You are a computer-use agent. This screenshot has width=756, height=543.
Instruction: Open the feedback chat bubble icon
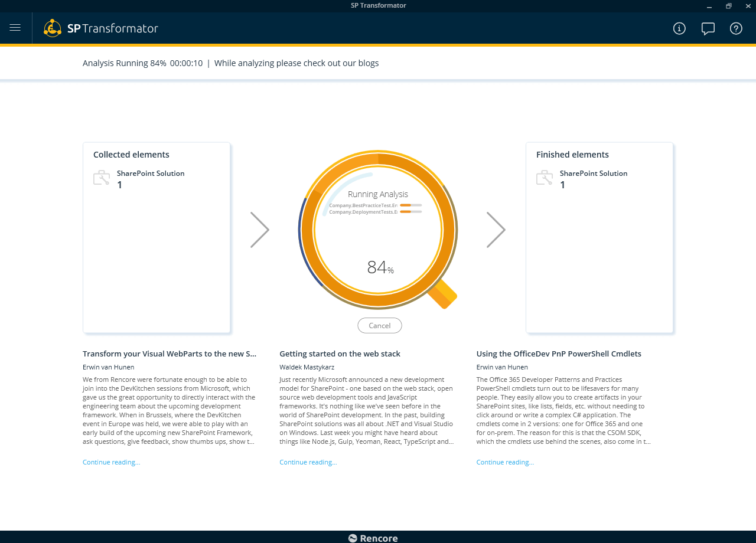[x=708, y=28]
